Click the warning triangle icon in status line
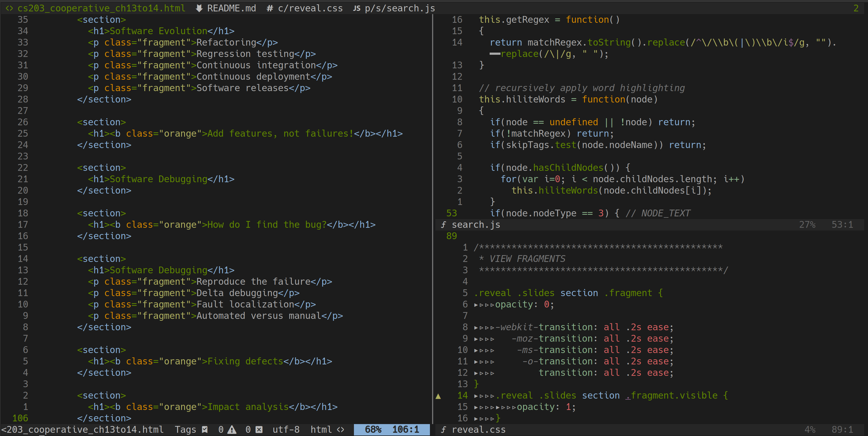The height and width of the screenshot is (436, 868). pyautogui.click(x=232, y=429)
